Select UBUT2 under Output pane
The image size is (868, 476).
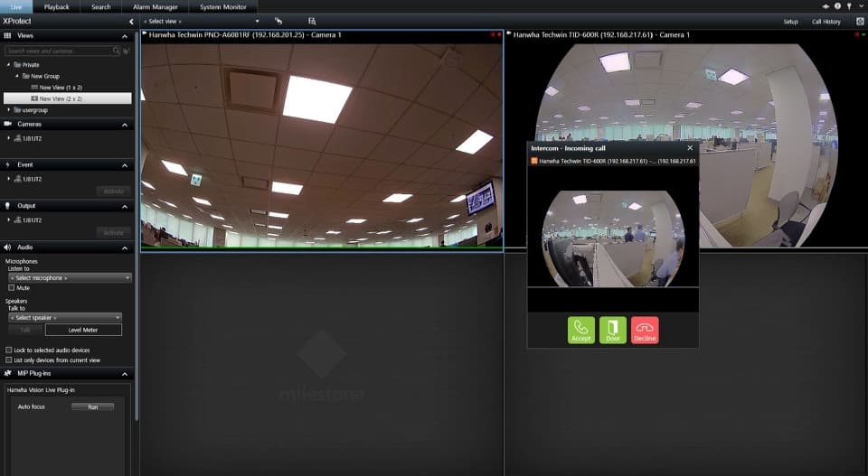[x=33, y=220]
